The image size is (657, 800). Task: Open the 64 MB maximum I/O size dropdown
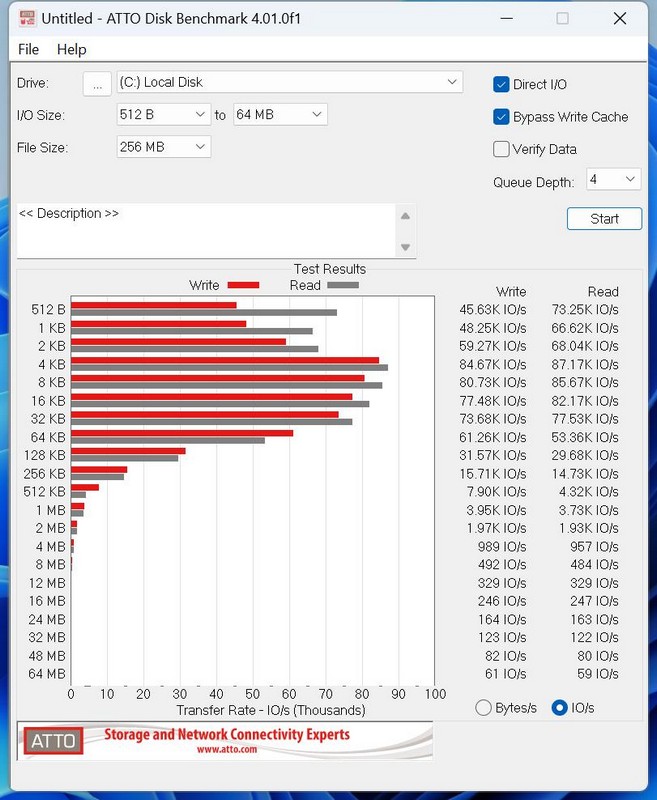pos(317,115)
